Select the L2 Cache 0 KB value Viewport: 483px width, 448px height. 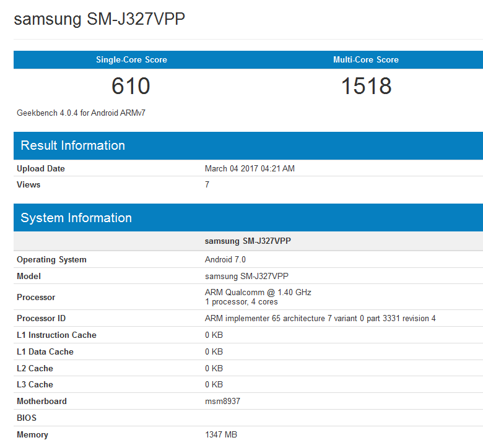pyautogui.click(x=214, y=368)
